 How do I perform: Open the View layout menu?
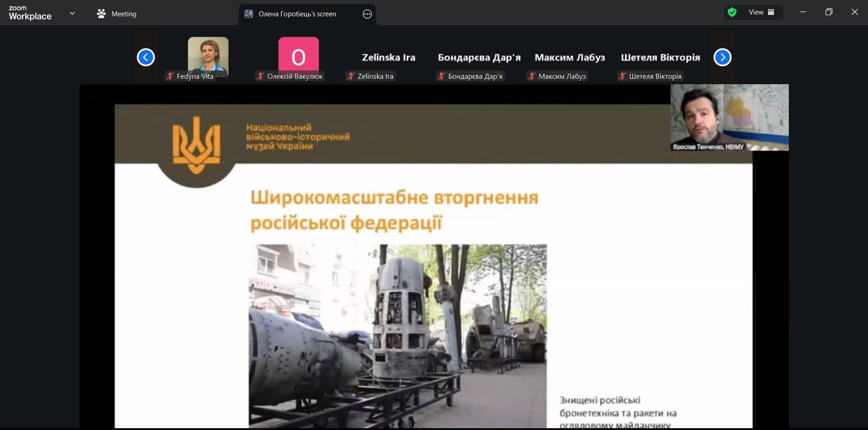(761, 12)
